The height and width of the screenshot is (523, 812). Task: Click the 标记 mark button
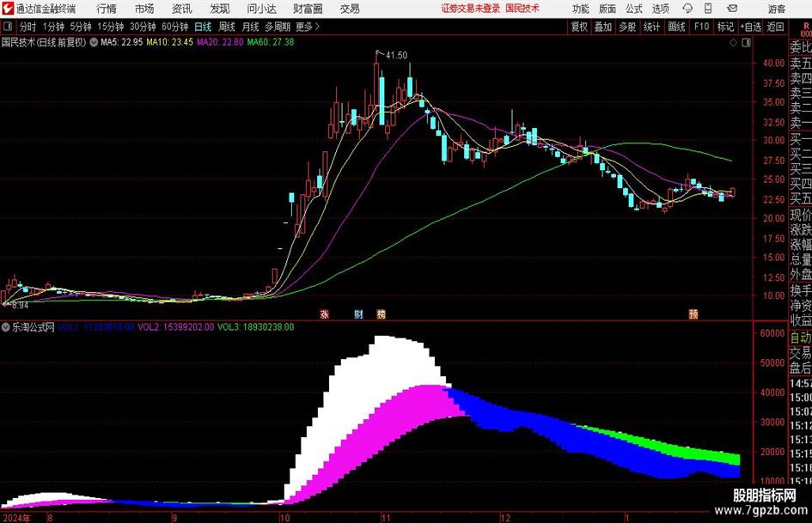(725, 27)
